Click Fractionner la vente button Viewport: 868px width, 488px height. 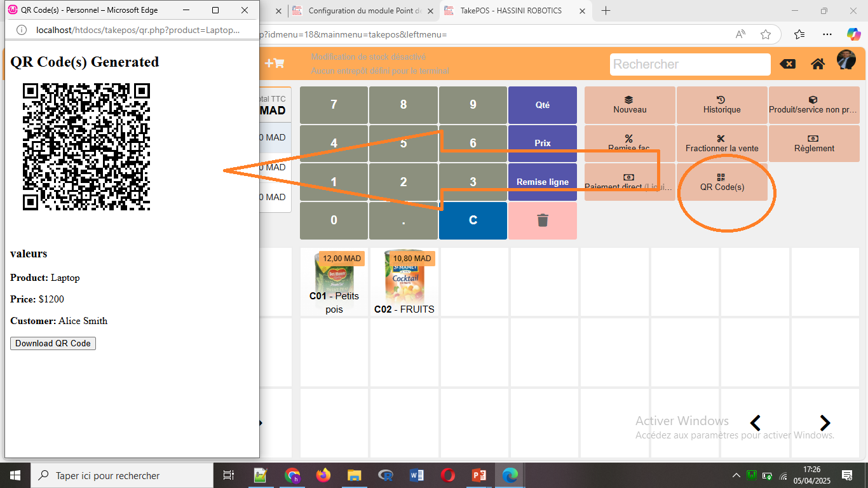pyautogui.click(x=722, y=144)
